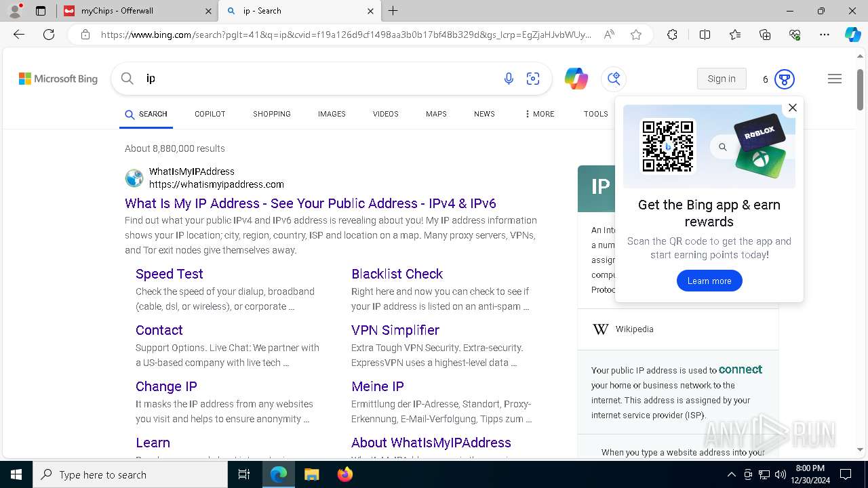Open the About WhatIsMyIPAddress sublink
The image size is (868, 488).
(431, 443)
